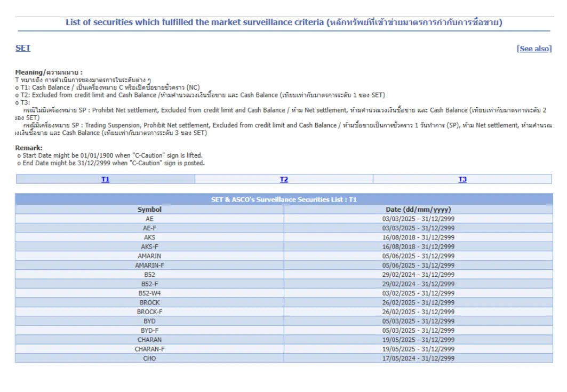Select the AMARIN symbol cell

(x=149, y=256)
